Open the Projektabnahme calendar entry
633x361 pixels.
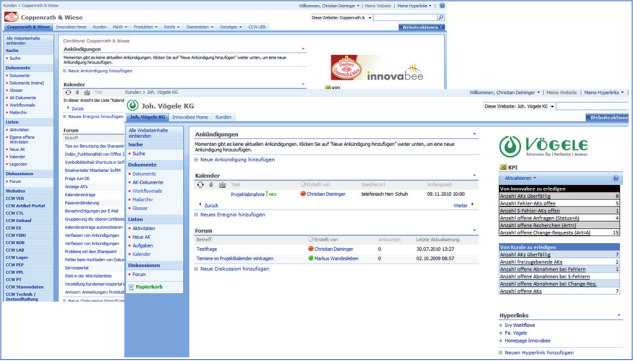248,194
